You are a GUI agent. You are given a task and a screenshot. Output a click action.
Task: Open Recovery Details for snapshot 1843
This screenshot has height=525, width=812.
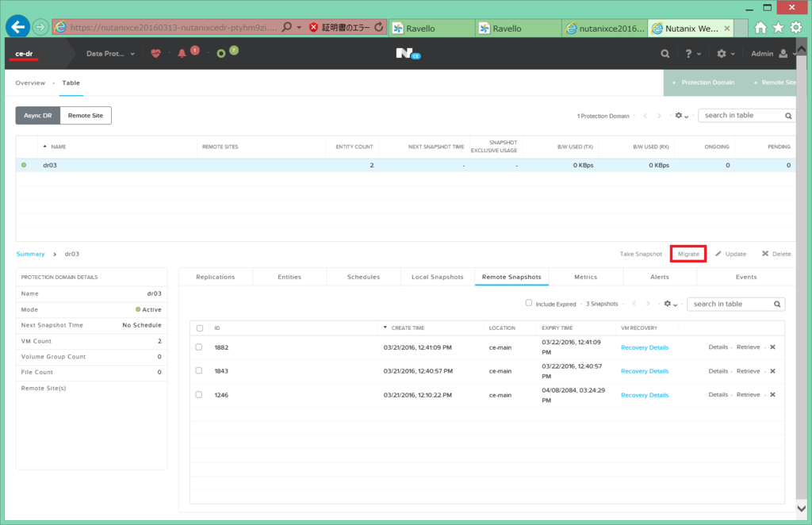645,371
